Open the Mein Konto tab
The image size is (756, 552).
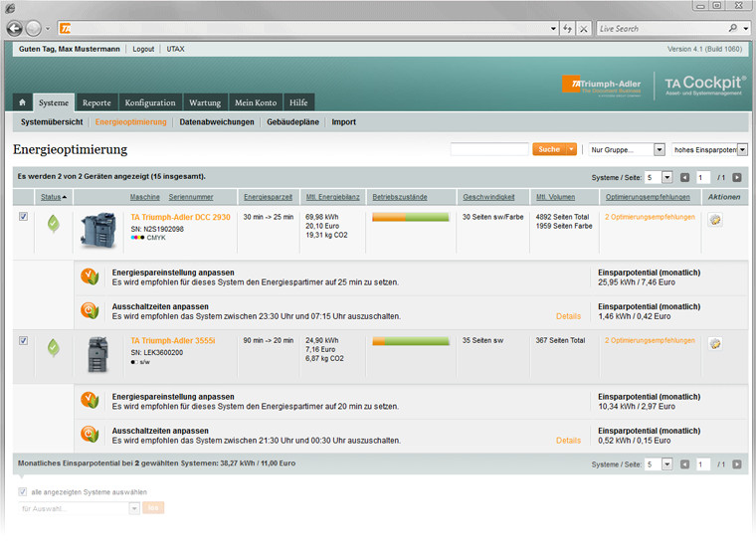point(256,102)
